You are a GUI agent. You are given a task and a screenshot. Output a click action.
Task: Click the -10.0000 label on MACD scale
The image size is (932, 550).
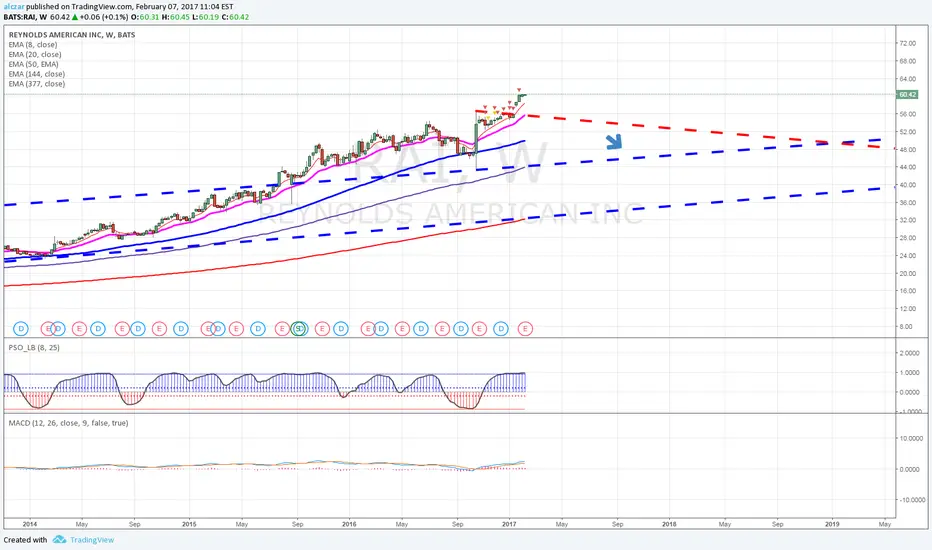[x=911, y=500]
